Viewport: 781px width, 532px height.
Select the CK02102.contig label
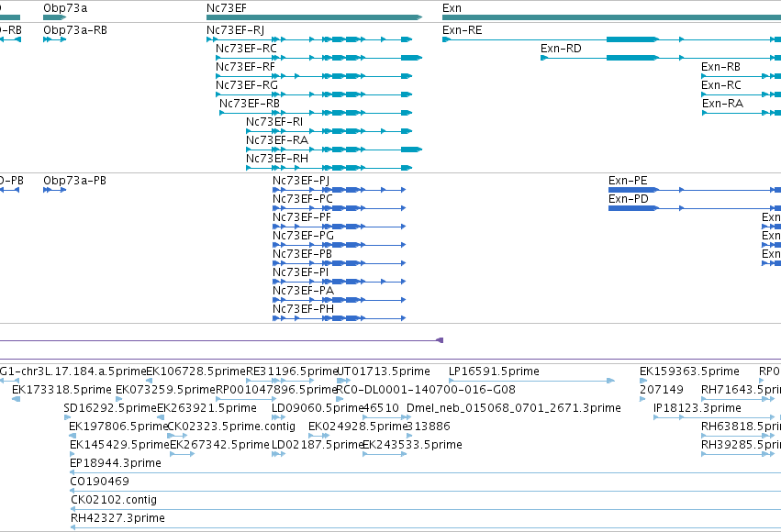114,500
